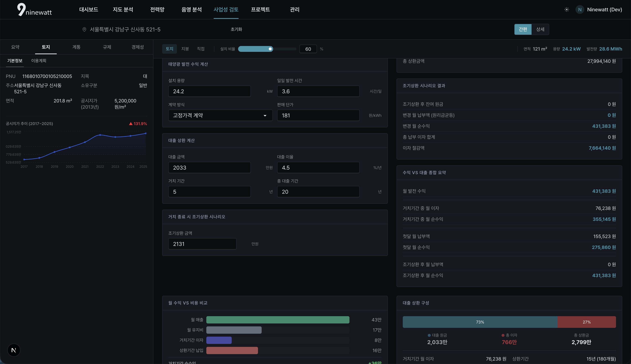Open the 사업성 검토 page

tap(226, 9)
